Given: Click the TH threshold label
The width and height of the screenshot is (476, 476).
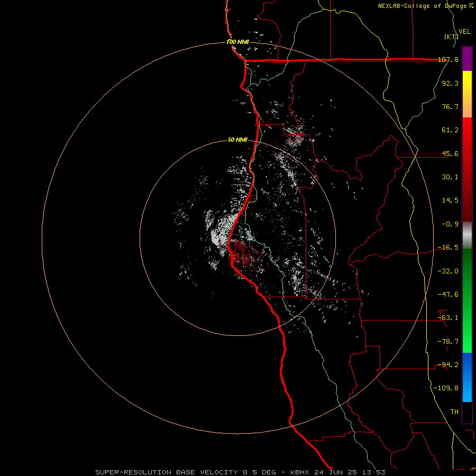Looking at the screenshot, I should [454, 412].
